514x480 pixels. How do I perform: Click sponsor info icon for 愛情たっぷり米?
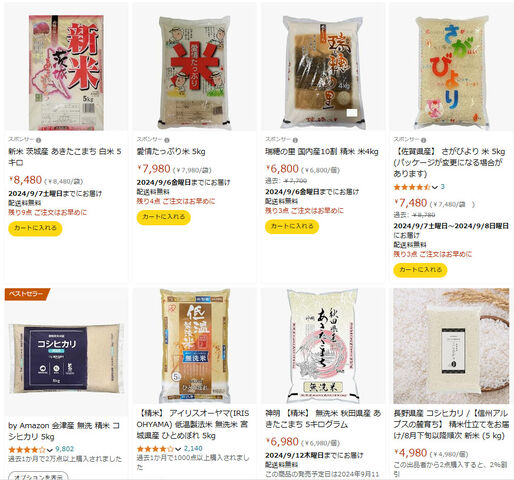pos(167,140)
